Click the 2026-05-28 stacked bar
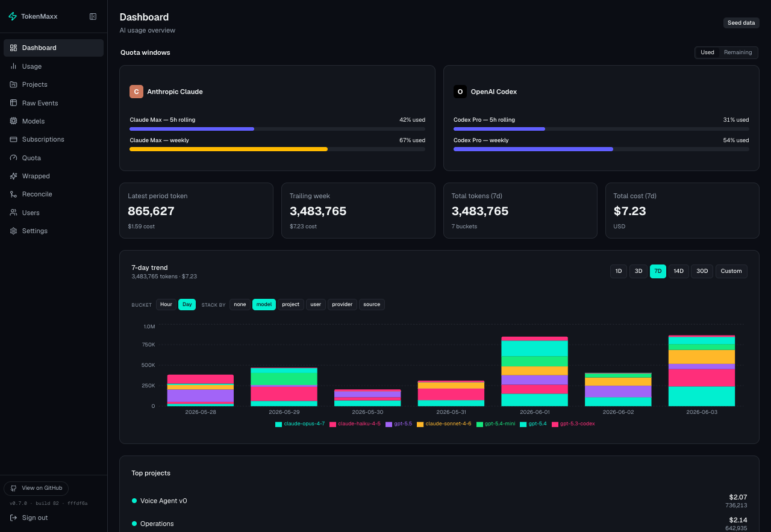The width and height of the screenshot is (771, 532). 201,390
